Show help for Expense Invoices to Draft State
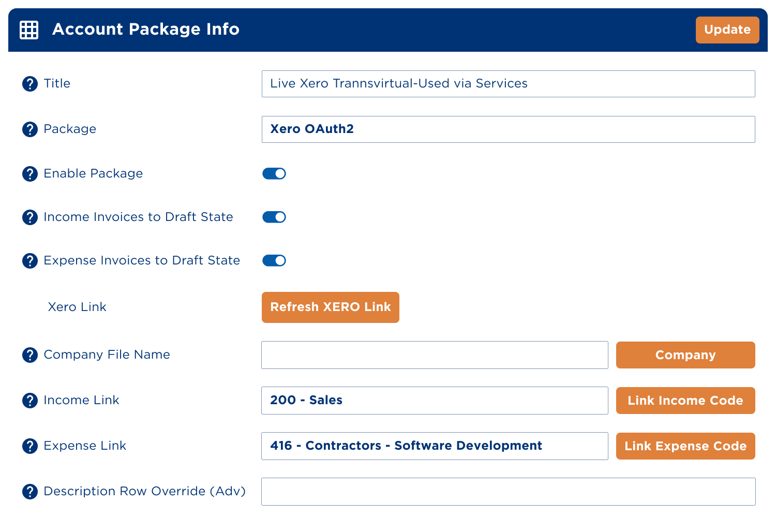 [30, 261]
